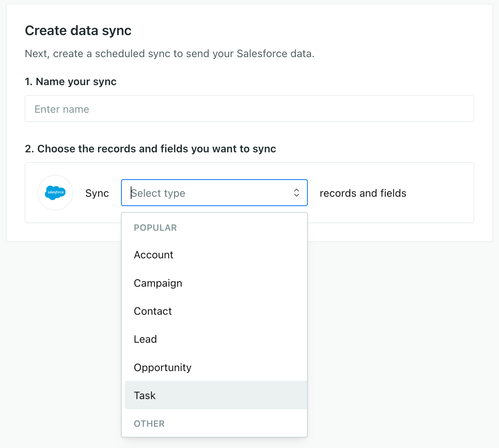Click the Salesforce data description sentence

point(170,54)
